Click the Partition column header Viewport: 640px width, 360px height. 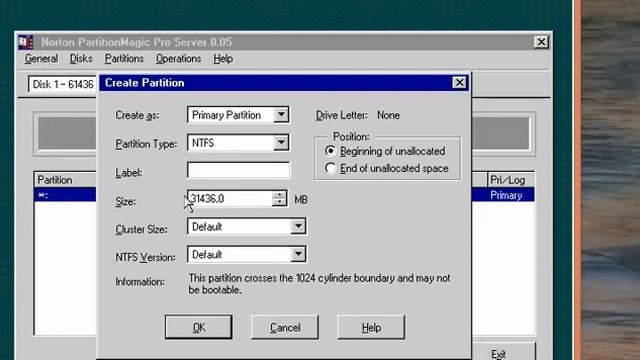point(65,180)
